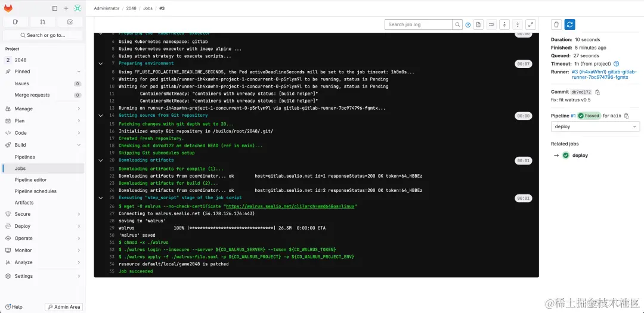The width and height of the screenshot is (644, 313).
Task: Click 2048 in the breadcrumb
Action: tap(131, 8)
